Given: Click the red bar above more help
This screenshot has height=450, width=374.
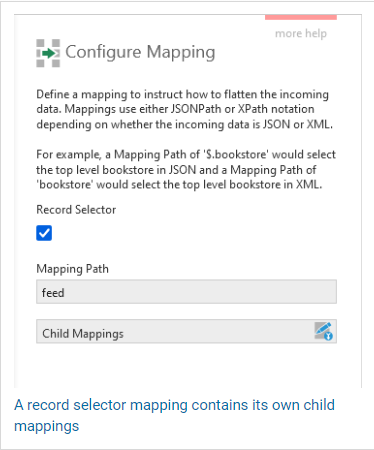Looking at the screenshot, I should (301, 17).
